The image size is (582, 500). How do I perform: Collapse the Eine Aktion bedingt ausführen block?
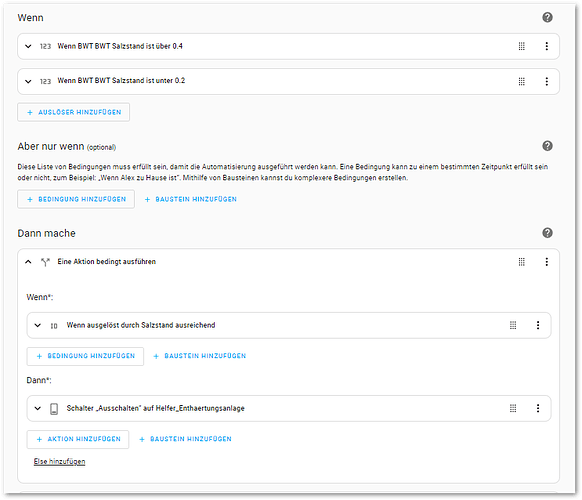pyautogui.click(x=28, y=262)
